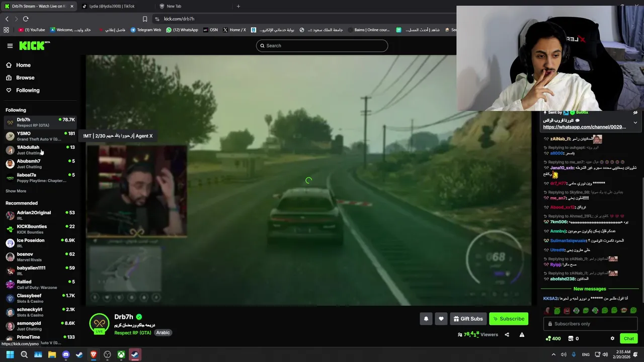
Task: Open the pinned WhatsApp channel link
Action: coord(584,127)
